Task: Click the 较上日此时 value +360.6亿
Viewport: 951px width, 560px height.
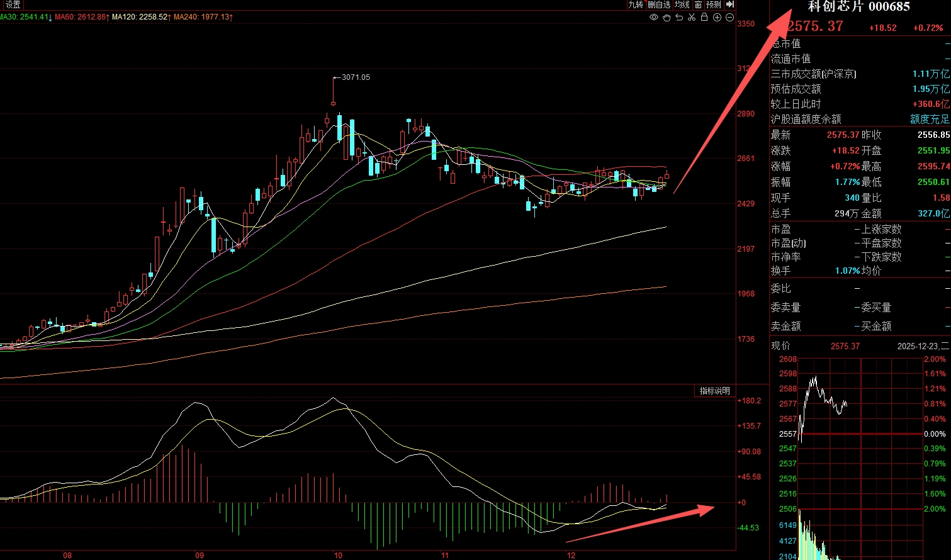Action: point(931,104)
